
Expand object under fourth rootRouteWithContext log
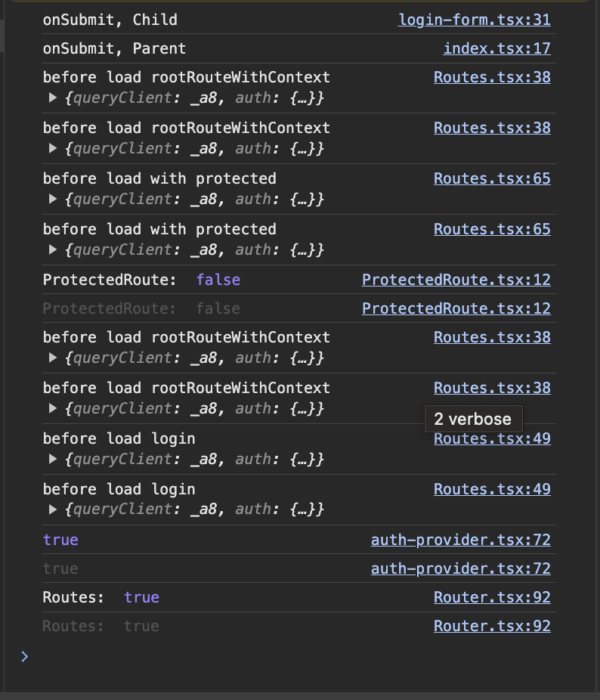[x=53, y=408]
